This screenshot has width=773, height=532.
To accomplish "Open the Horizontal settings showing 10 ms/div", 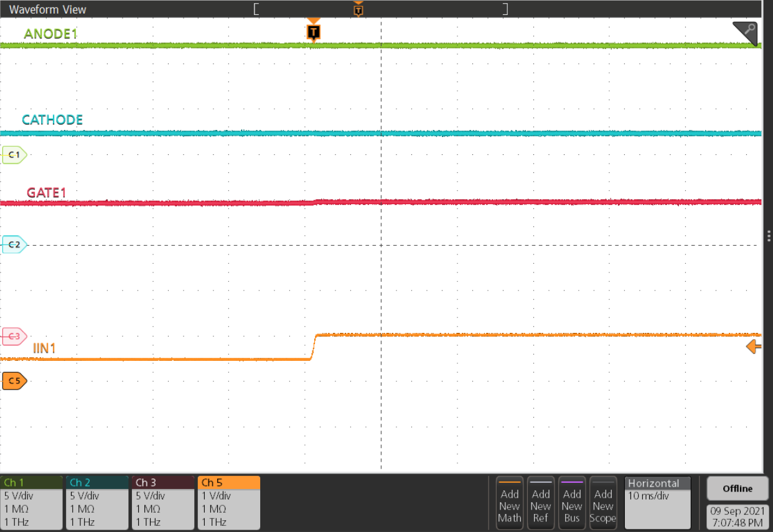I will (x=657, y=502).
